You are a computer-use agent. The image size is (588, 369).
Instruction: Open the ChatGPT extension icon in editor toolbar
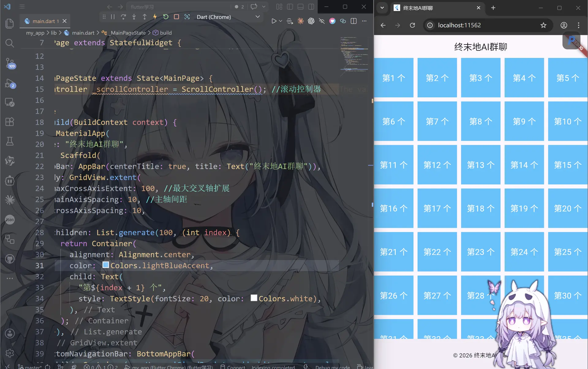click(311, 21)
